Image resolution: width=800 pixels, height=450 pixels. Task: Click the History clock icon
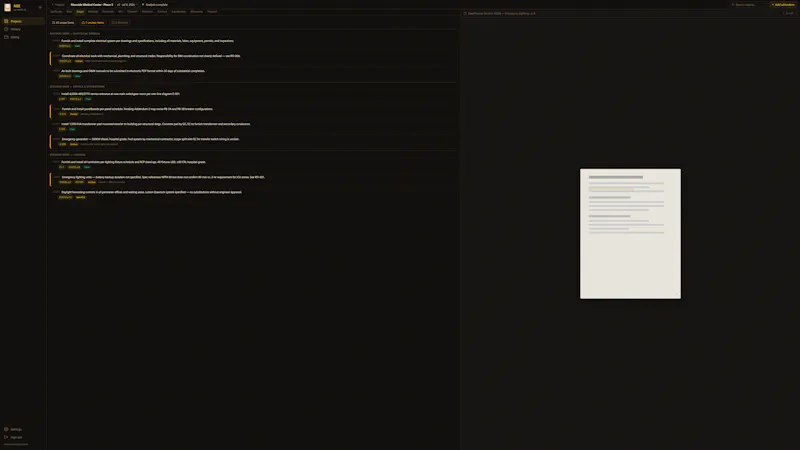coord(6,29)
